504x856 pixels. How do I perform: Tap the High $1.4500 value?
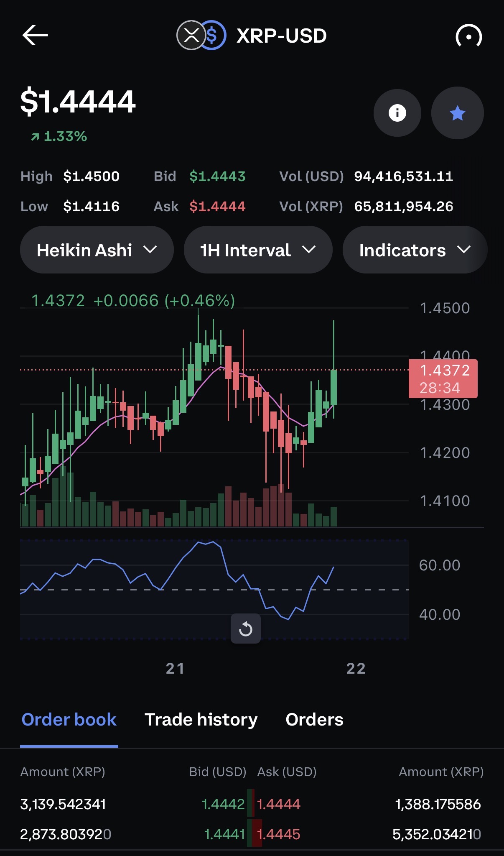(x=92, y=176)
